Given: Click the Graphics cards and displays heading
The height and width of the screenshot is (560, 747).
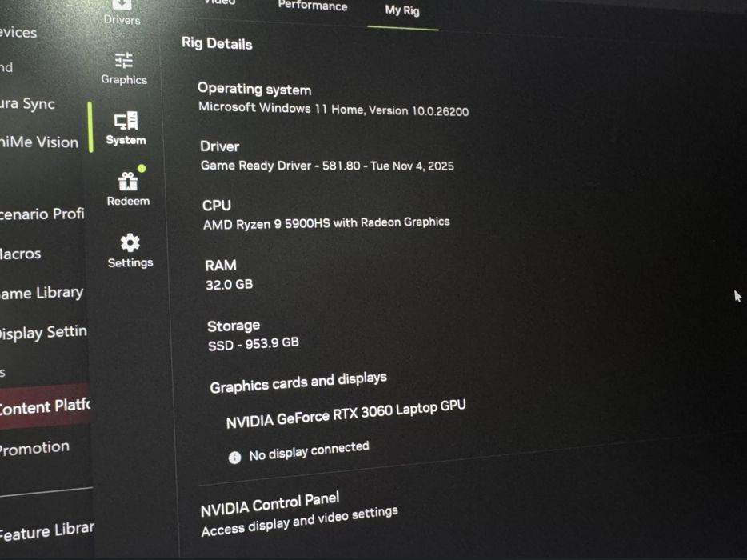Looking at the screenshot, I should pos(298,382).
